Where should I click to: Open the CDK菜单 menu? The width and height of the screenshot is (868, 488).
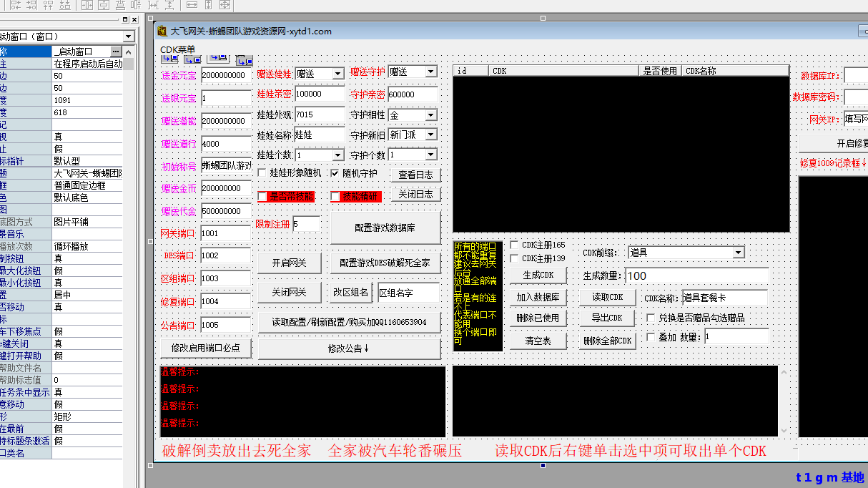pyautogui.click(x=177, y=49)
